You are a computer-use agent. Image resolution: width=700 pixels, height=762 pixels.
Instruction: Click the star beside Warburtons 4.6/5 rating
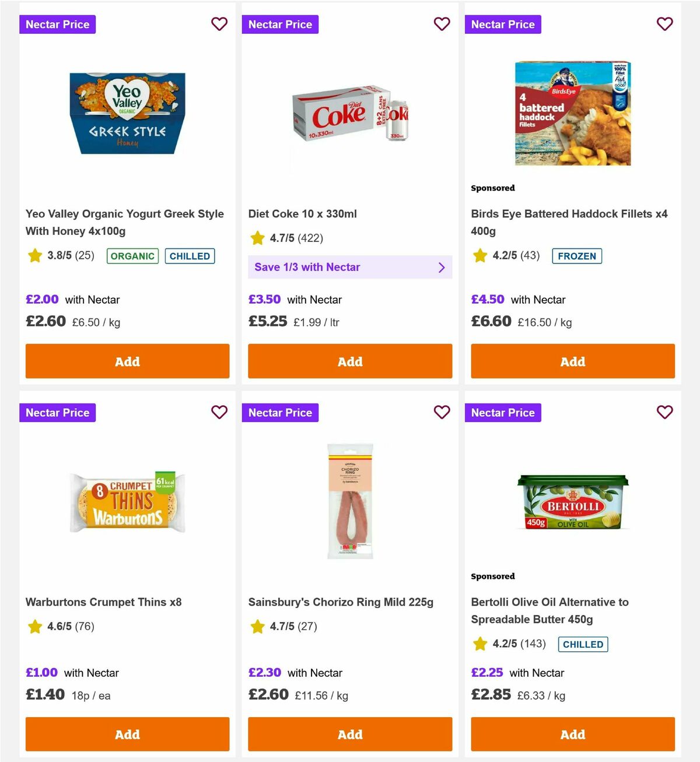(x=34, y=627)
